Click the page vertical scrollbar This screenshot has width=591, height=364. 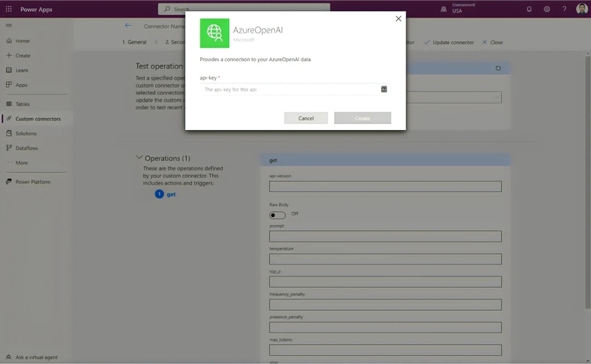tap(587, 181)
